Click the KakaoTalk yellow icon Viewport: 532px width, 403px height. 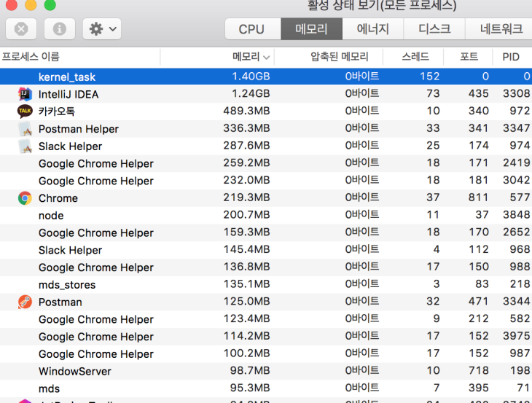click(25, 111)
